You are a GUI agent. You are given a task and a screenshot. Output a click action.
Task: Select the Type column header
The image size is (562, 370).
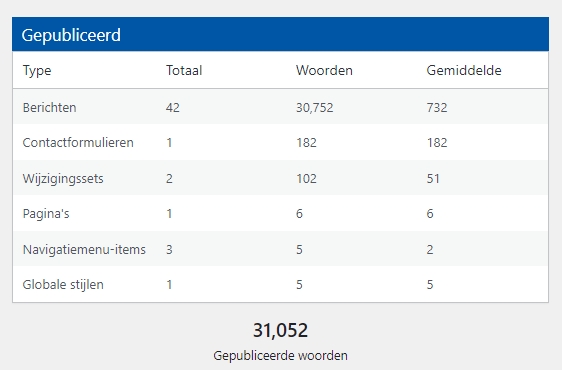[x=37, y=70]
